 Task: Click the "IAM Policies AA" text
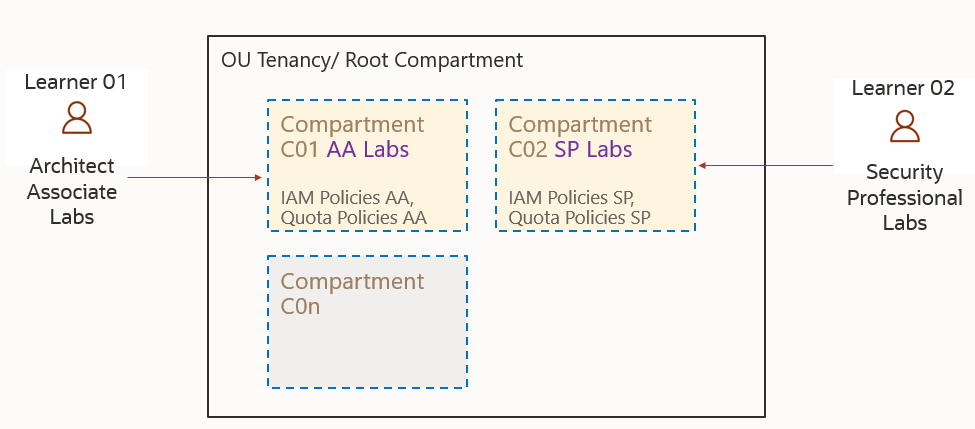tap(346, 197)
